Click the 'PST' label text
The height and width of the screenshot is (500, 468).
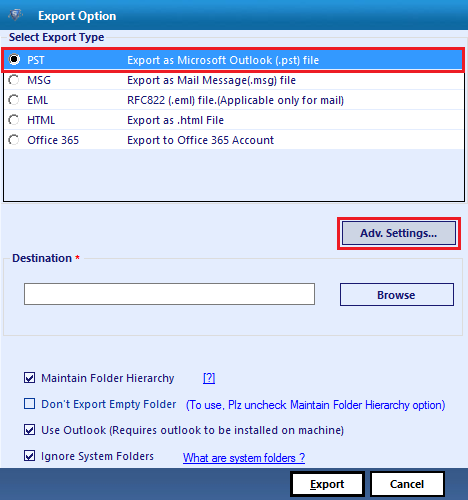coord(36,60)
